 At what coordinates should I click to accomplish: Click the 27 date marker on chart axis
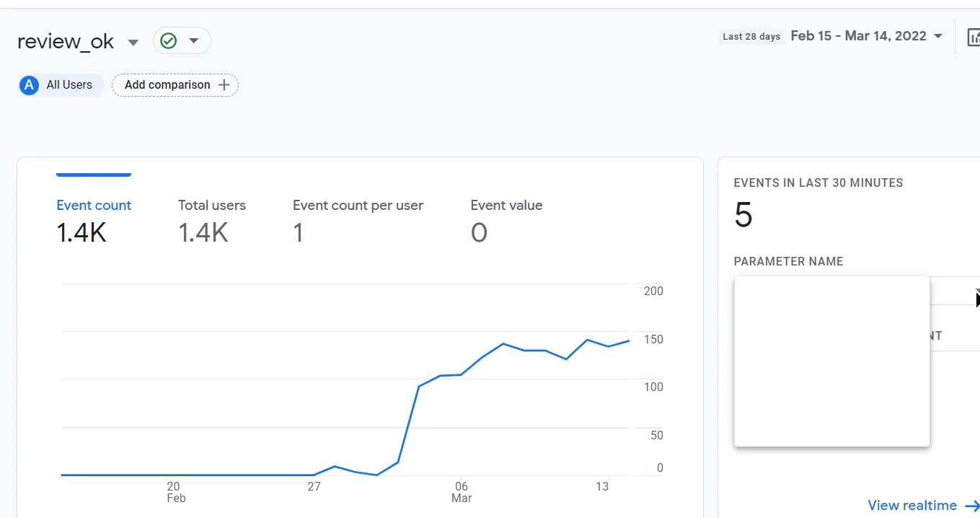[314, 487]
